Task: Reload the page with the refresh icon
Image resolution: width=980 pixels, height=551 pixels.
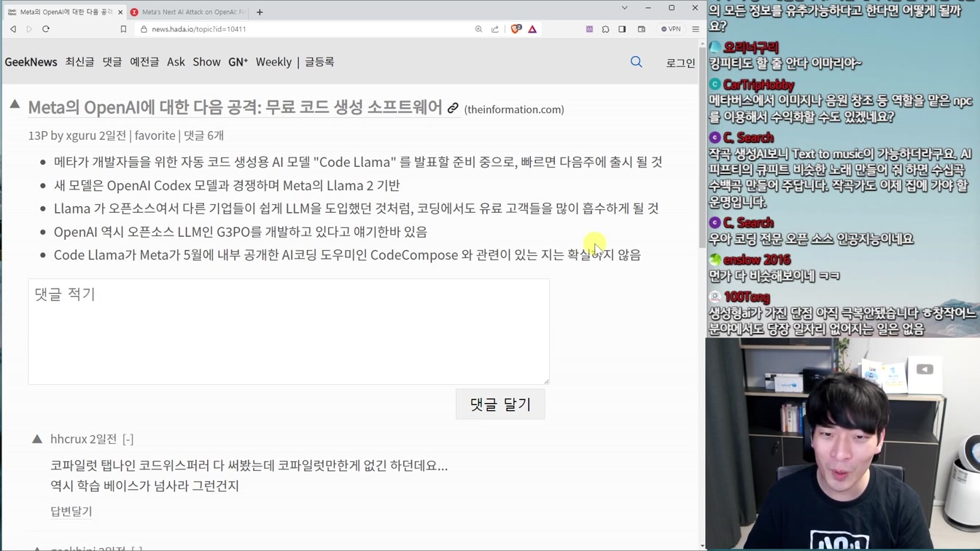Action: (46, 29)
